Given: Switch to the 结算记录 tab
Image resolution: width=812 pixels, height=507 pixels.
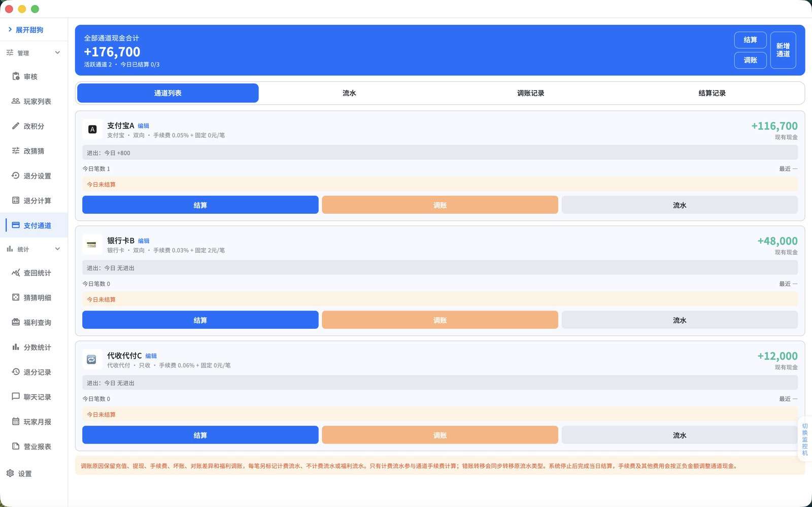Looking at the screenshot, I should 712,93.
